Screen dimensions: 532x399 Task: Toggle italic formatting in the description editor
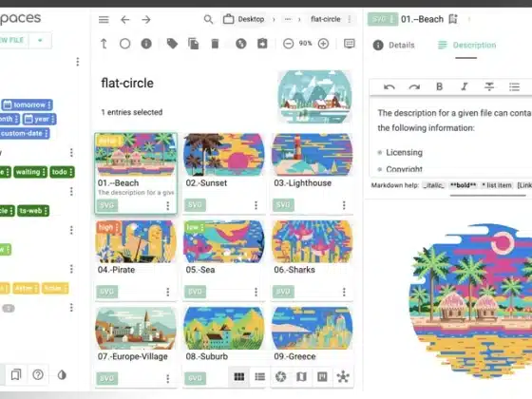pos(465,86)
